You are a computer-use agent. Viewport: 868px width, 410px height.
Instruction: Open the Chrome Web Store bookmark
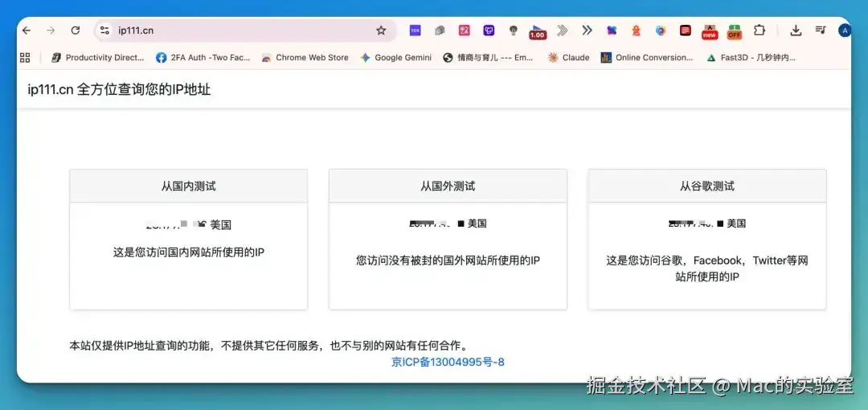click(x=305, y=57)
